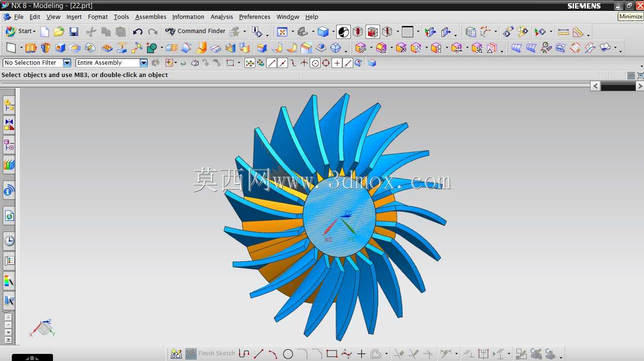Screen dimensions: 644x361
Task: Select the Pattern Feature icon
Action: point(107,48)
